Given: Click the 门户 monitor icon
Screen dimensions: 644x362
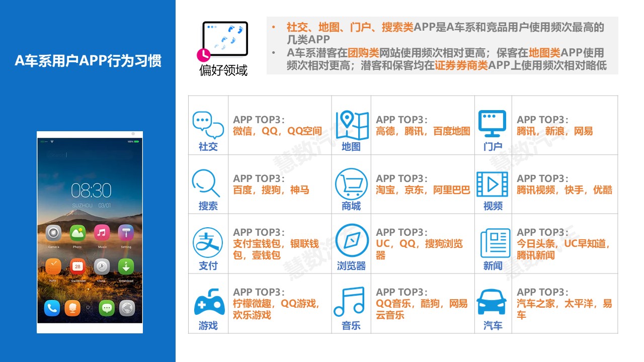Looking at the screenshot, I should 492,124.
